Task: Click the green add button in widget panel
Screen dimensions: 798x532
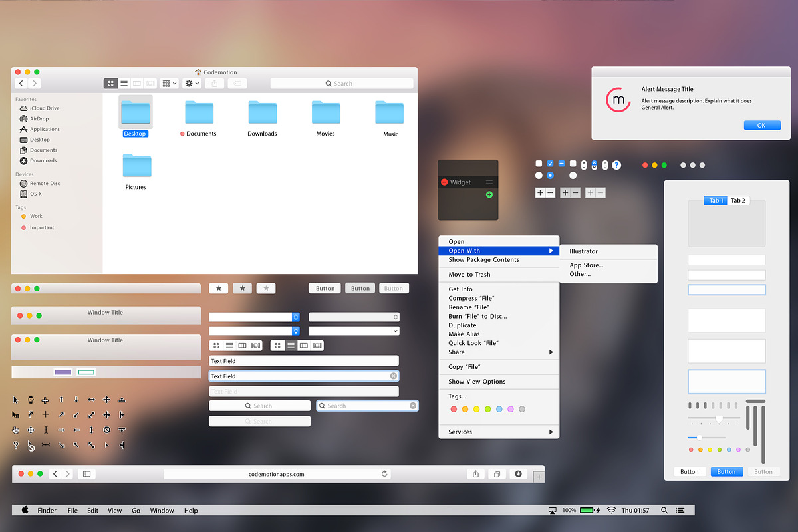Action: pos(489,195)
